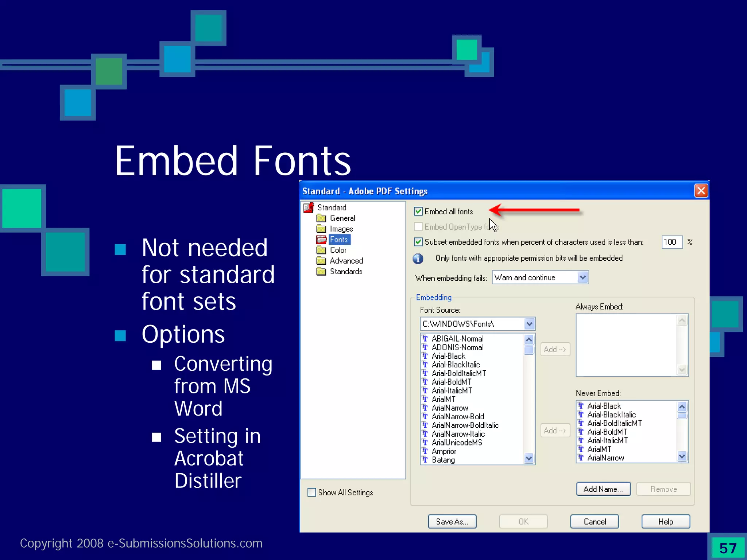Click the Color folder icon
This screenshot has height=560, width=747.
tap(321, 250)
